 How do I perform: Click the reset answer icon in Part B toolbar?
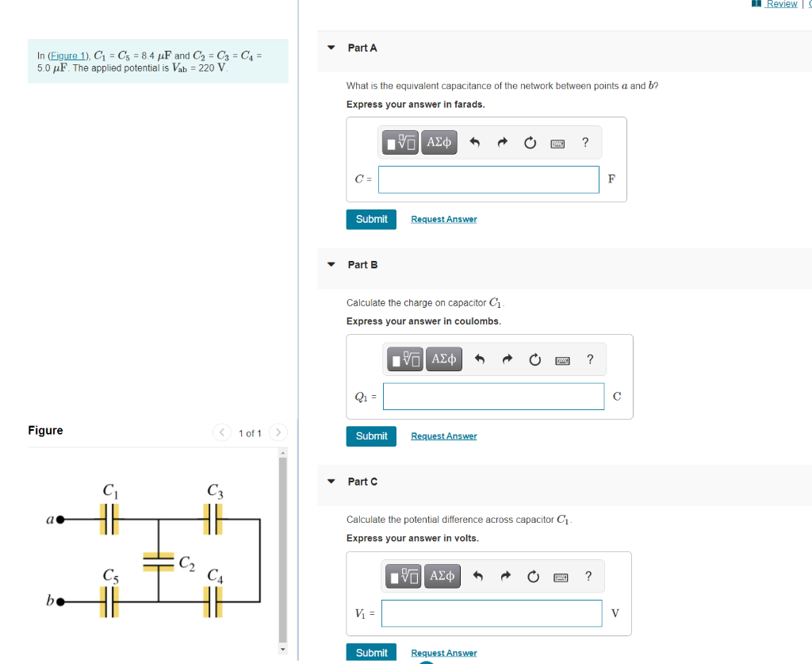point(534,359)
